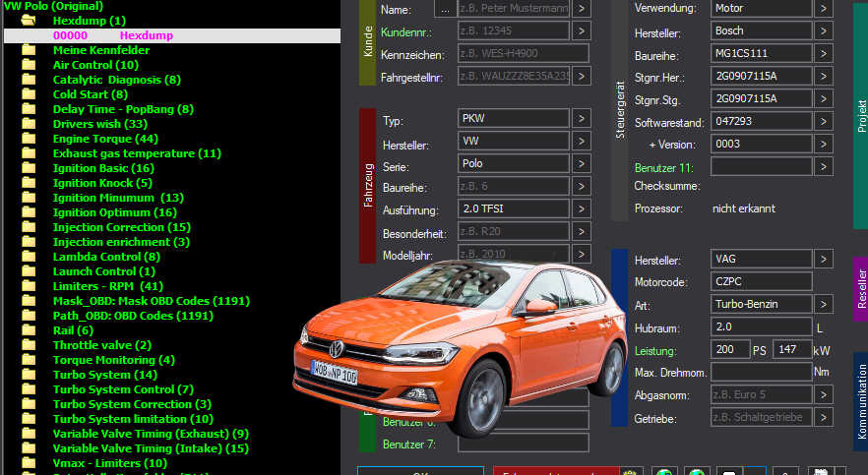Select the VW Polo (Original) root entry
This screenshot has width=868, height=475.
coord(53,6)
